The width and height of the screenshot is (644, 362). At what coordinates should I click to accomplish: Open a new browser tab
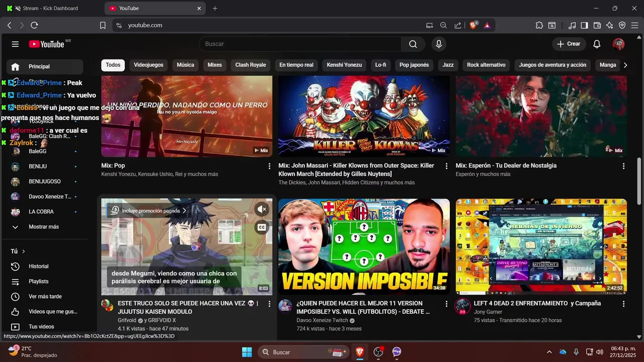215,9
